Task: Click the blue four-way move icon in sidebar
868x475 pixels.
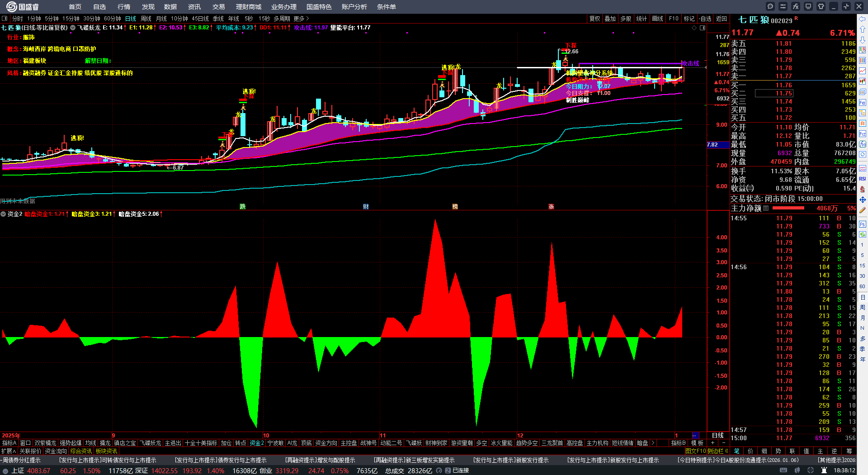Action: (863, 199)
